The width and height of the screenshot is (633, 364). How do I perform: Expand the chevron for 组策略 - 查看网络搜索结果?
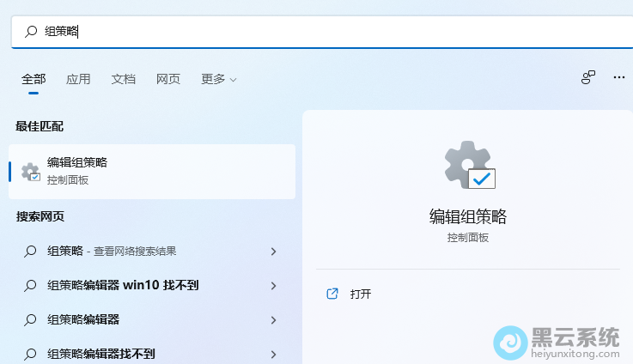[x=273, y=251]
